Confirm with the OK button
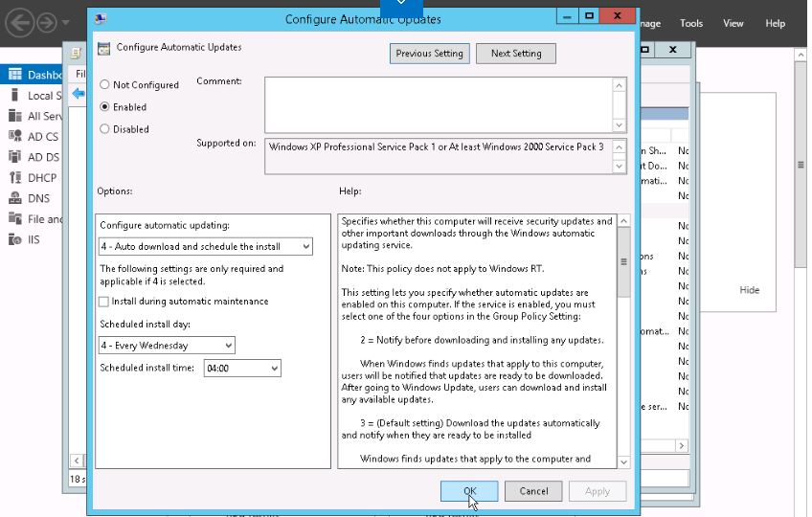This screenshot has width=812, height=517. [469, 491]
